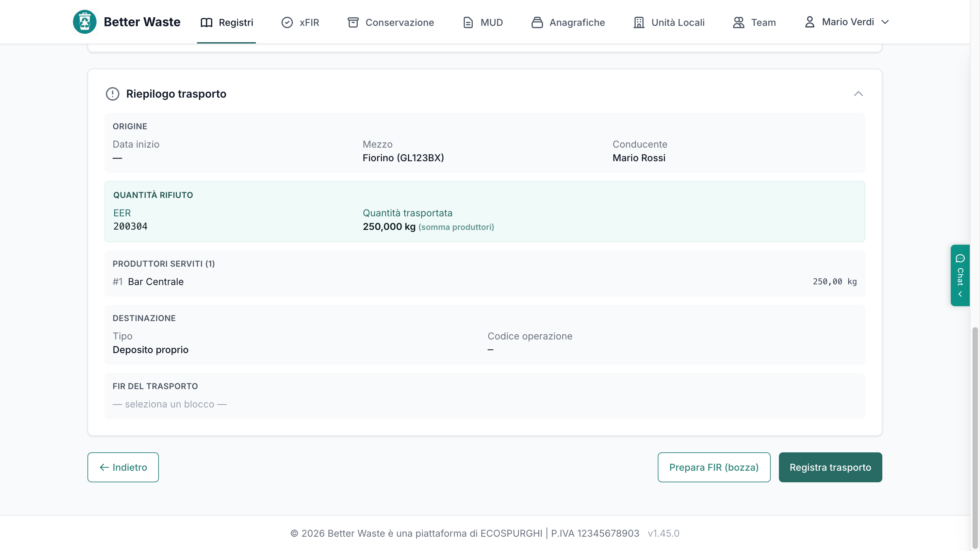Viewport: 980px width, 551px height.
Task: Click the left arrow in Indietro button
Action: pos(104,467)
